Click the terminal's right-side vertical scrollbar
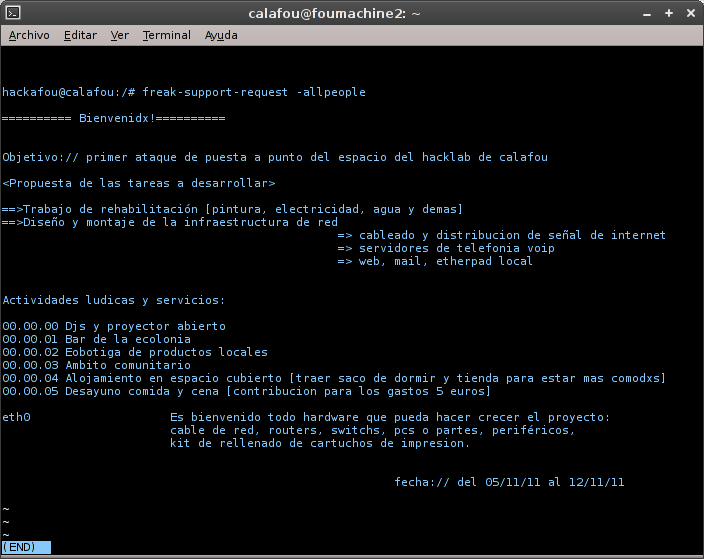The image size is (704, 559). coord(697,300)
